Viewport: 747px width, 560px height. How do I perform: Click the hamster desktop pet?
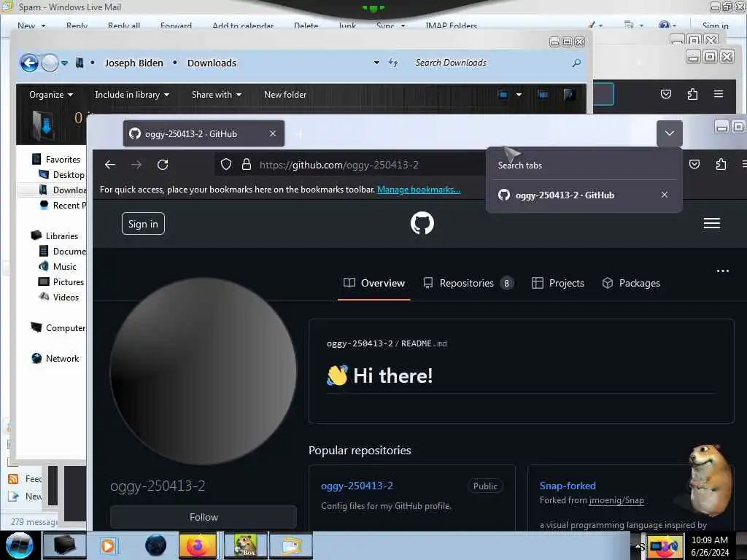tap(710, 480)
